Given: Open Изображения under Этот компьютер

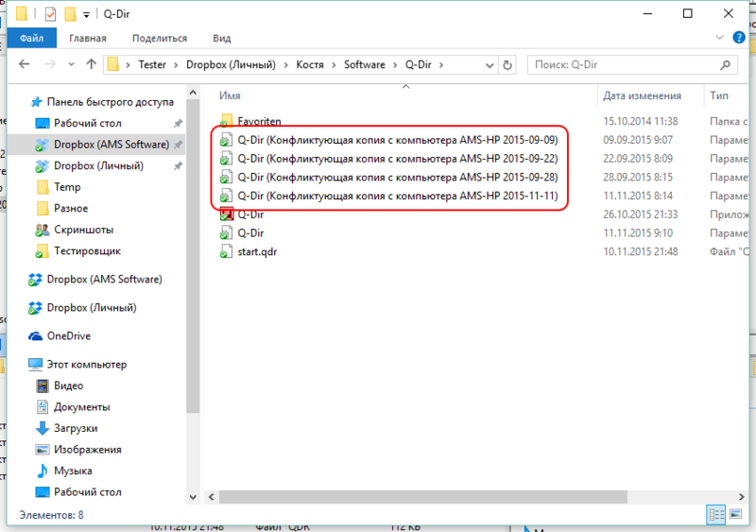Looking at the screenshot, I should tap(87, 449).
